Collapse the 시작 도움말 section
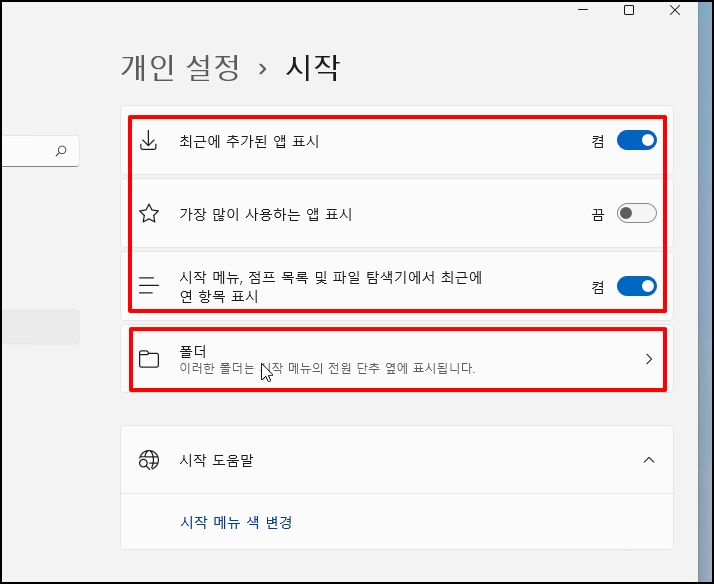714x584 pixels. pyautogui.click(x=649, y=460)
